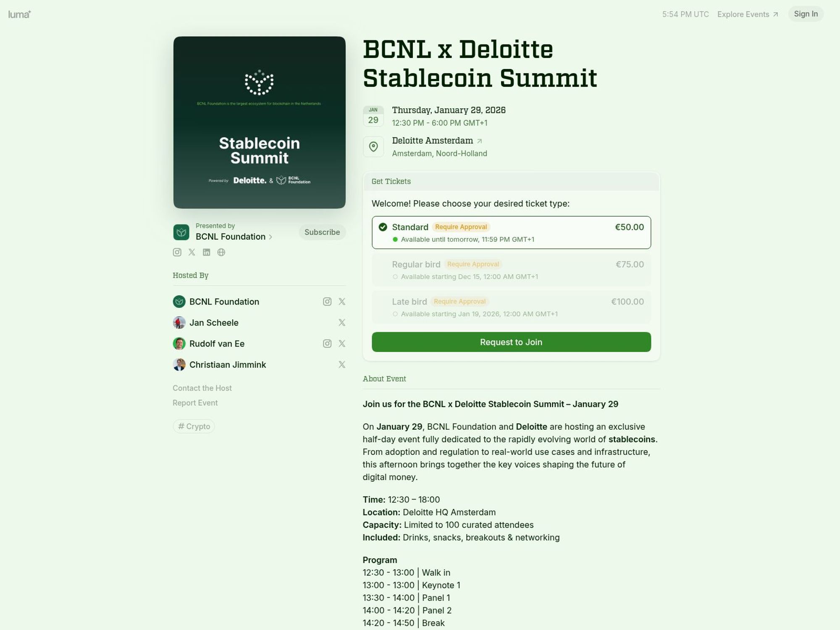Click the Subscribe button

(322, 232)
